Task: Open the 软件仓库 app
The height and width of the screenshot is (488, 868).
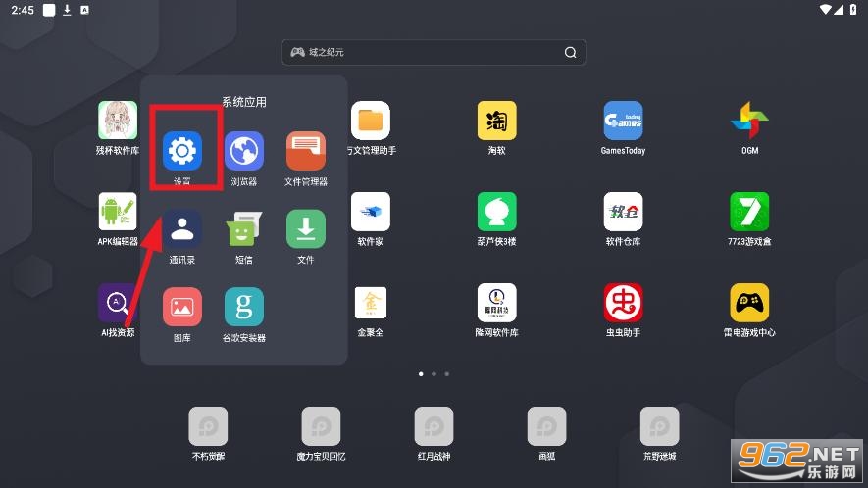Action: pos(624,212)
